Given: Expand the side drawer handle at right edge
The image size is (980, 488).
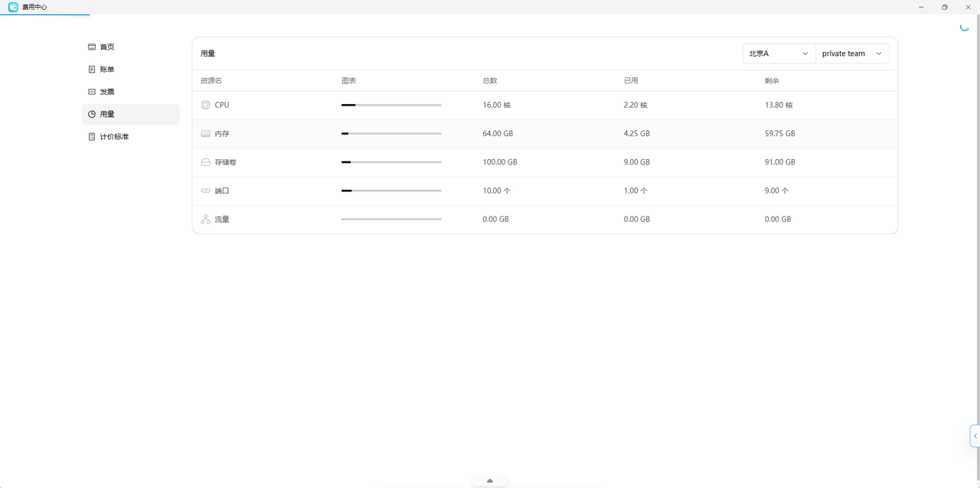Looking at the screenshot, I should click(x=975, y=436).
